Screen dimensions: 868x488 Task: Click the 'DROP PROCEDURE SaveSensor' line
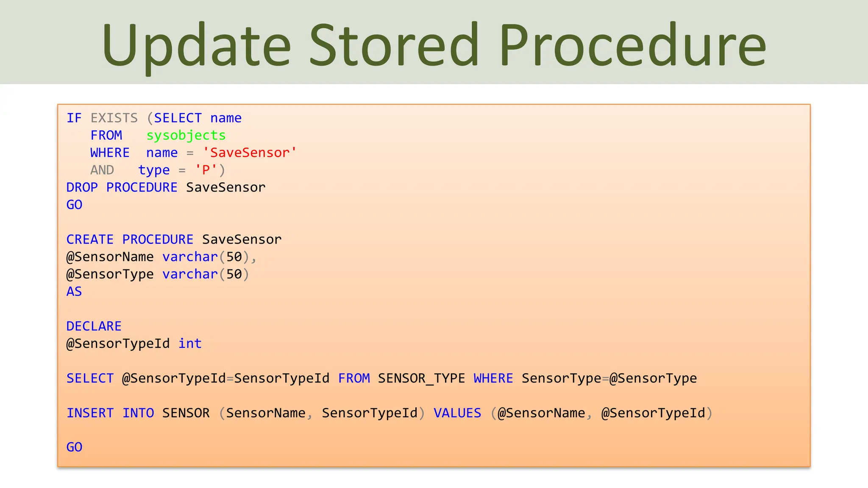pos(166,187)
